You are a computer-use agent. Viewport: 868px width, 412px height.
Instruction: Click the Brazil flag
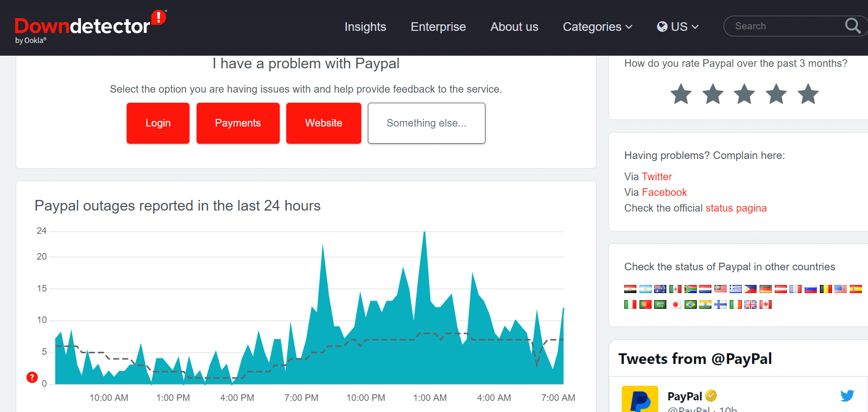691,304
